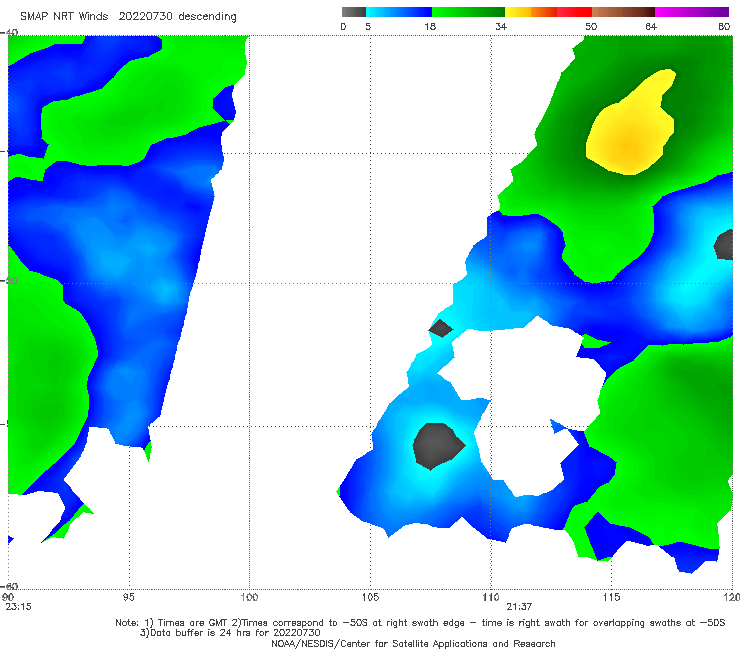The image size is (740, 650).
Task: Click the magenta-purple segment of the color bar
Action: pos(692,12)
